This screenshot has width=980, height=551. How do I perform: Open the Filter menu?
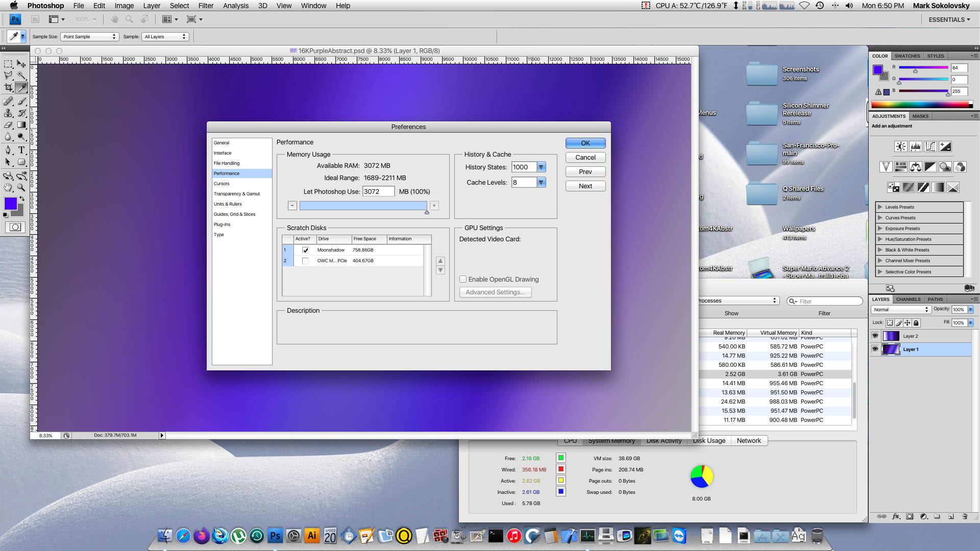[206, 6]
